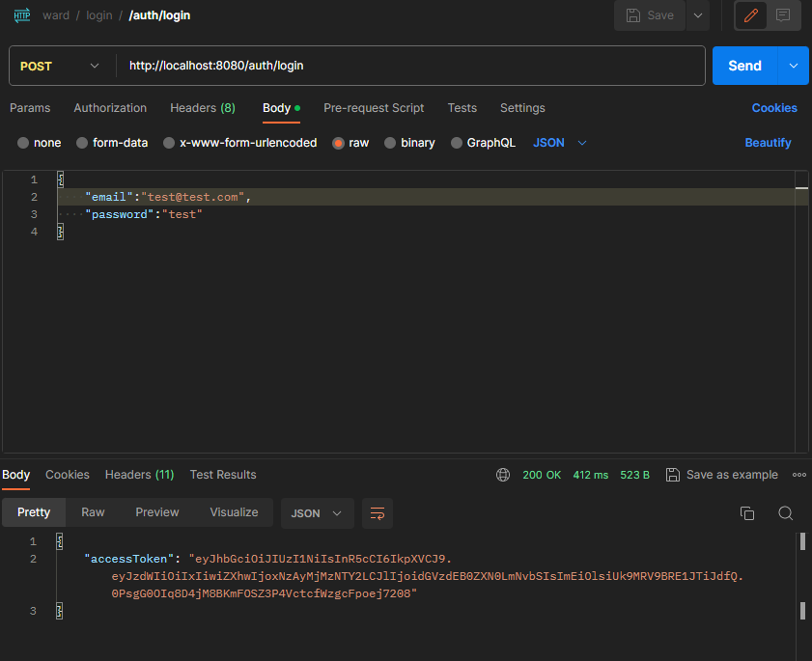Select the raw body type
The width and height of the screenshot is (812, 661).
[350, 143]
